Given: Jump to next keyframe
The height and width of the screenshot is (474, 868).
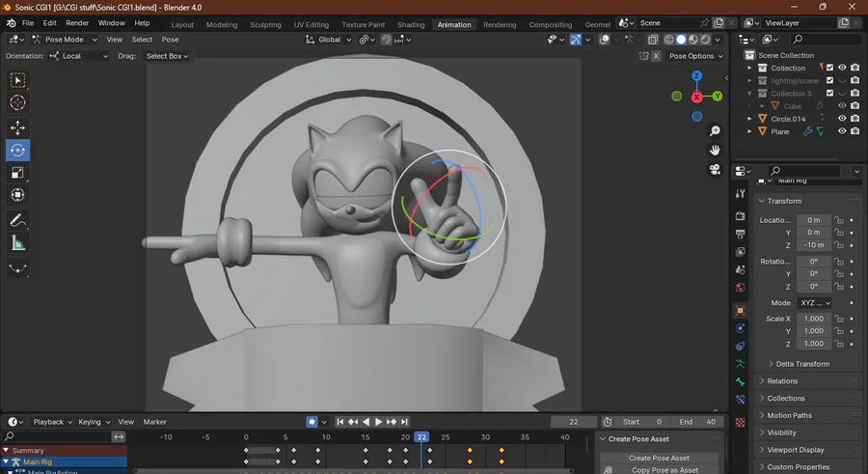Looking at the screenshot, I should (x=392, y=422).
